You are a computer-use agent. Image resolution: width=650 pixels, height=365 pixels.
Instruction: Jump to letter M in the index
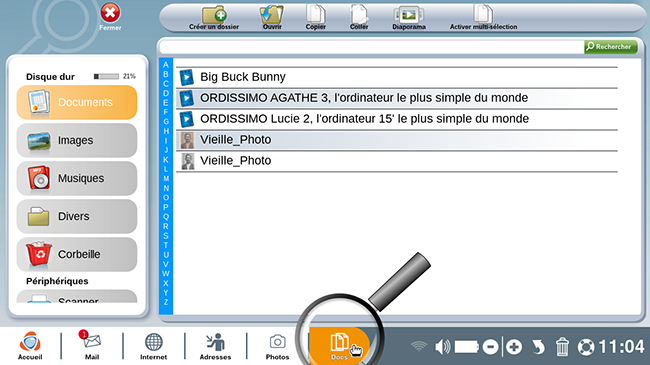(166, 179)
